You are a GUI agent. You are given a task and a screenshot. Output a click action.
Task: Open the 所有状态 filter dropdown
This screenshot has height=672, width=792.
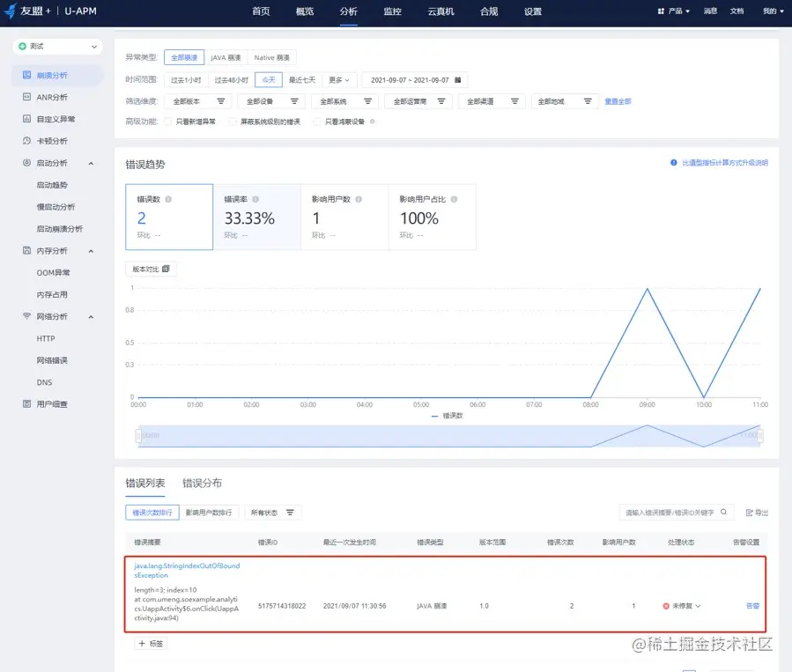[273, 513]
